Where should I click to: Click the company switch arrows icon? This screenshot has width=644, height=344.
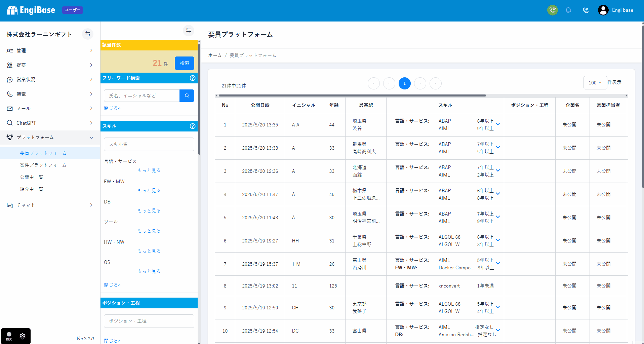tap(88, 34)
